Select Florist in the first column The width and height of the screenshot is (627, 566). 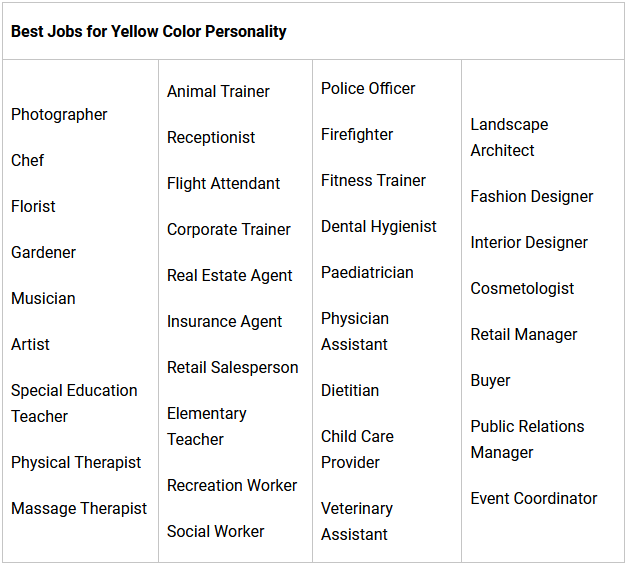click(33, 207)
